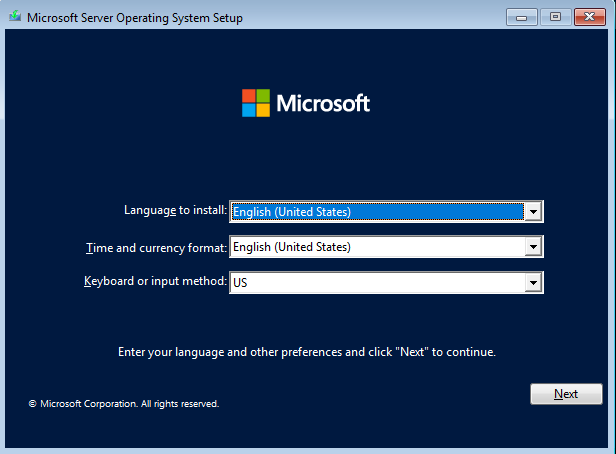This screenshot has width=616, height=454.
Task: Click the 'Enter your language and other preferences' text
Action: coord(307,352)
